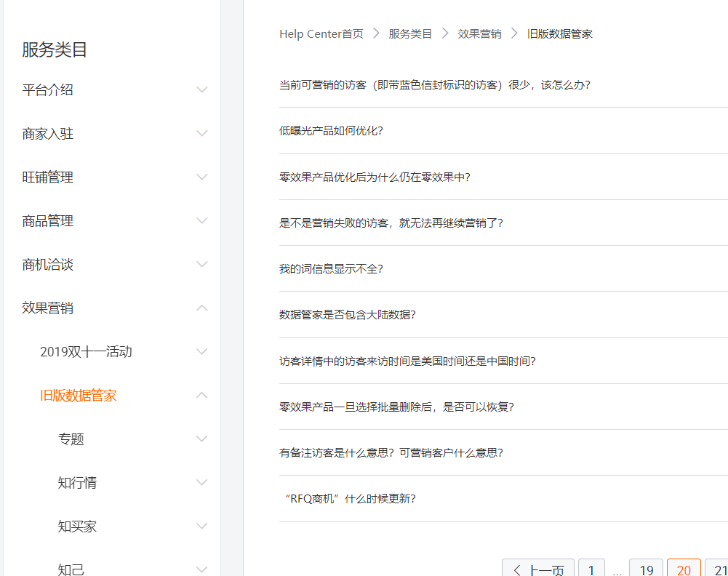Expand the 平台介绍 category chevron

pos(202,90)
